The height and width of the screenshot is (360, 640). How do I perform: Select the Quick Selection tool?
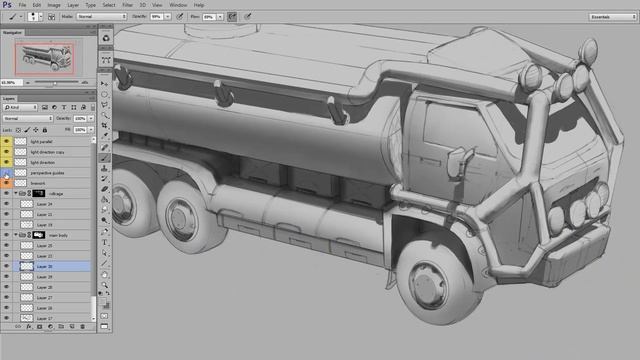click(105, 115)
